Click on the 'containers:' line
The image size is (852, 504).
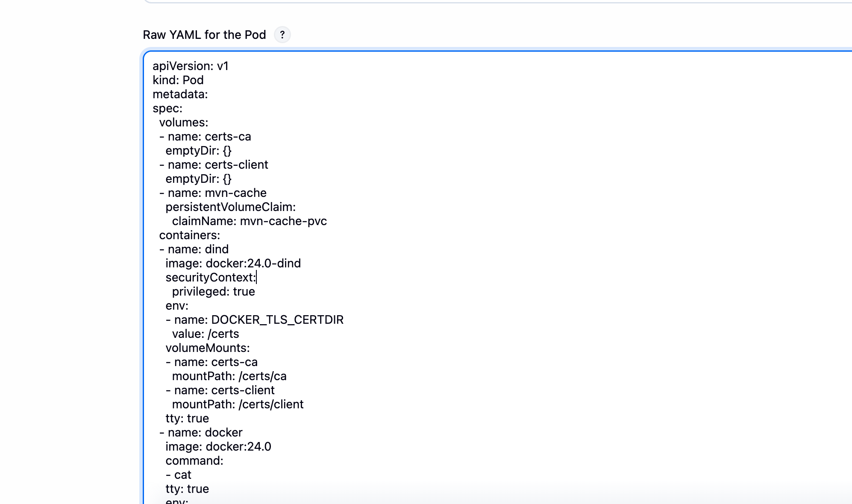point(190,235)
